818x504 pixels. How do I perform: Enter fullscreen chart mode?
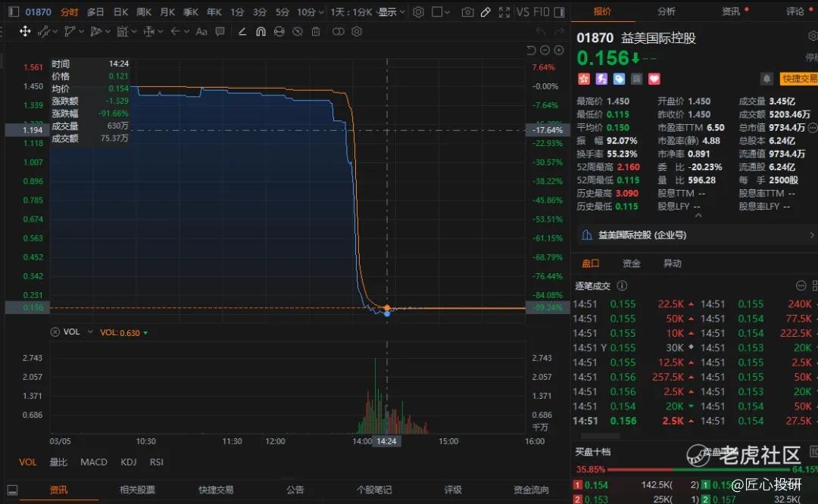[504, 11]
